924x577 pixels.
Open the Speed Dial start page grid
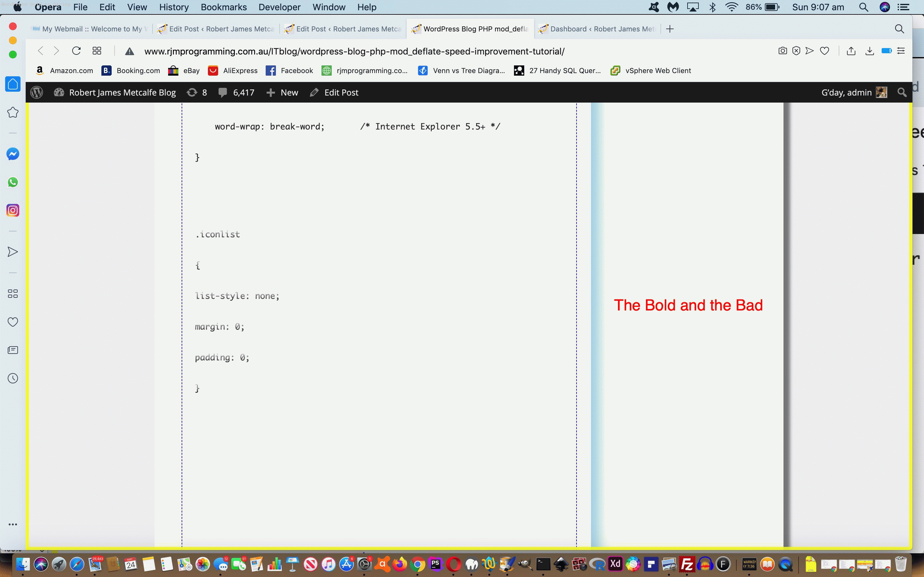[97, 51]
